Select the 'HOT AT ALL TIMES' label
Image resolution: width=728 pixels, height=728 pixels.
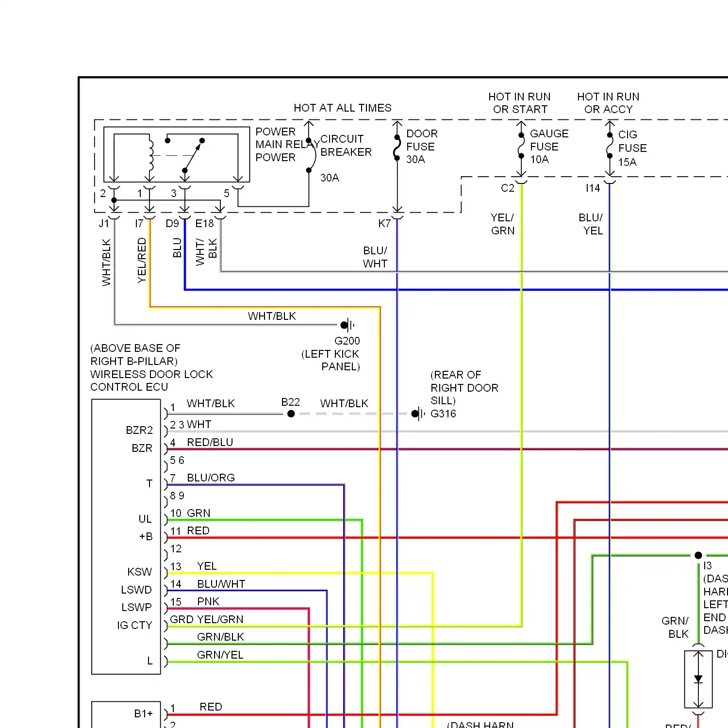[343, 108]
